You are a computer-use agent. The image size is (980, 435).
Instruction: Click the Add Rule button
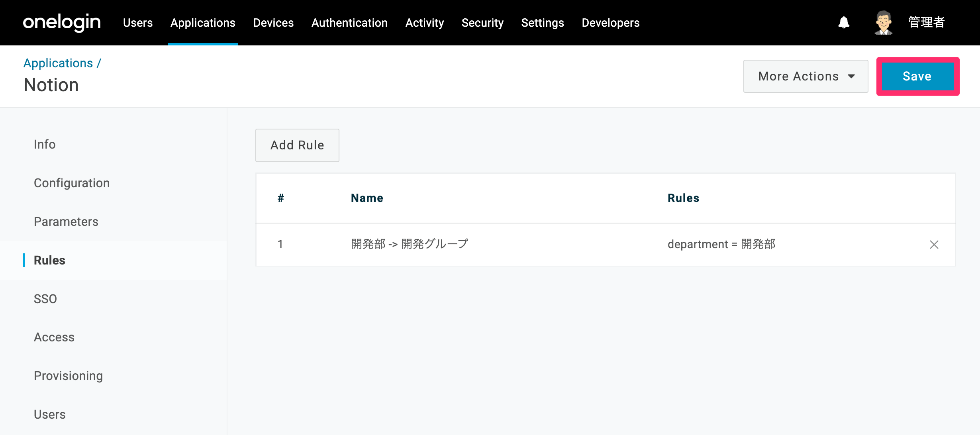(297, 145)
